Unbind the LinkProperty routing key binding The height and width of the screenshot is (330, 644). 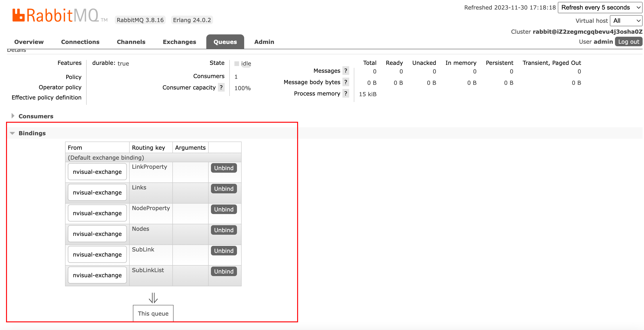[223, 168]
